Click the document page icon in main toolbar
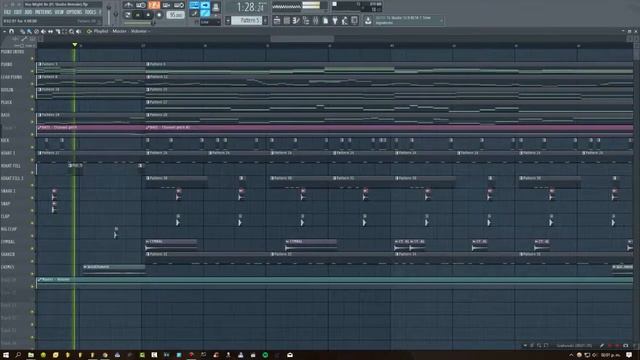640x360 pixels. click(x=325, y=20)
